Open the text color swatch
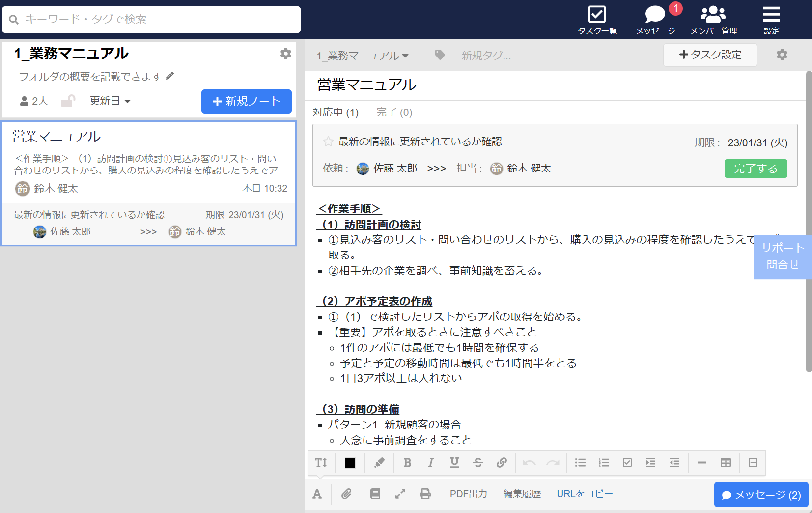 click(x=349, y=462)
